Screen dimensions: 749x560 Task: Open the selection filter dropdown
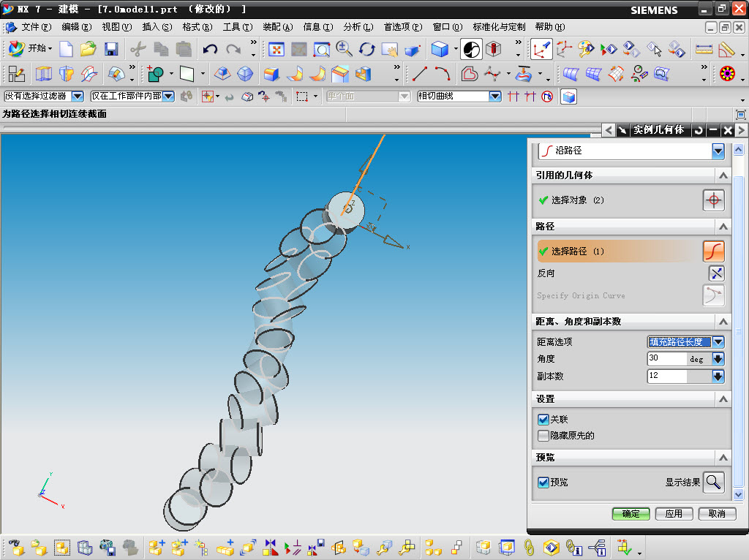[x=78, y=97]
